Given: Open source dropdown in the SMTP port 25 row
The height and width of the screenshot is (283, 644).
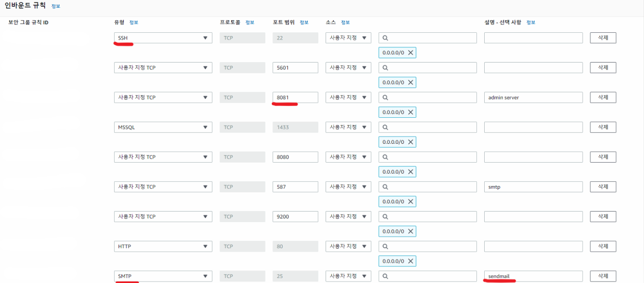Looking at the screenshot, I should [348, 276].
